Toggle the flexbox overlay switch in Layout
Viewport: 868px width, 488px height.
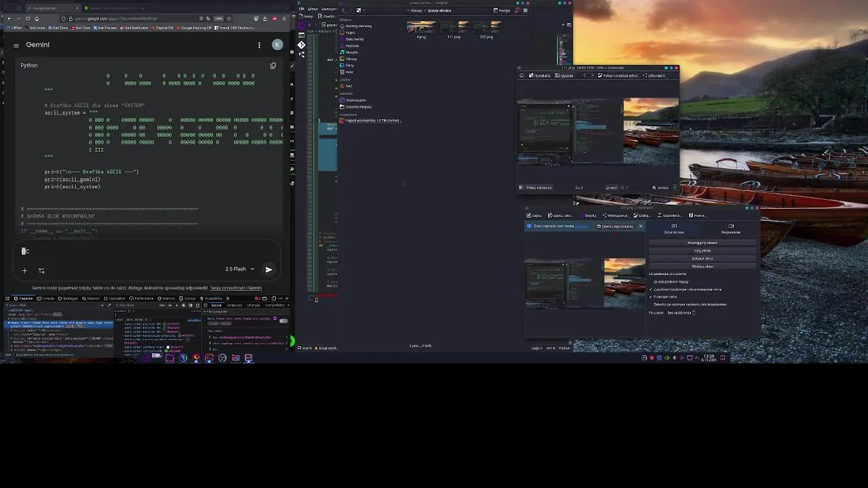tap(283, 321)
